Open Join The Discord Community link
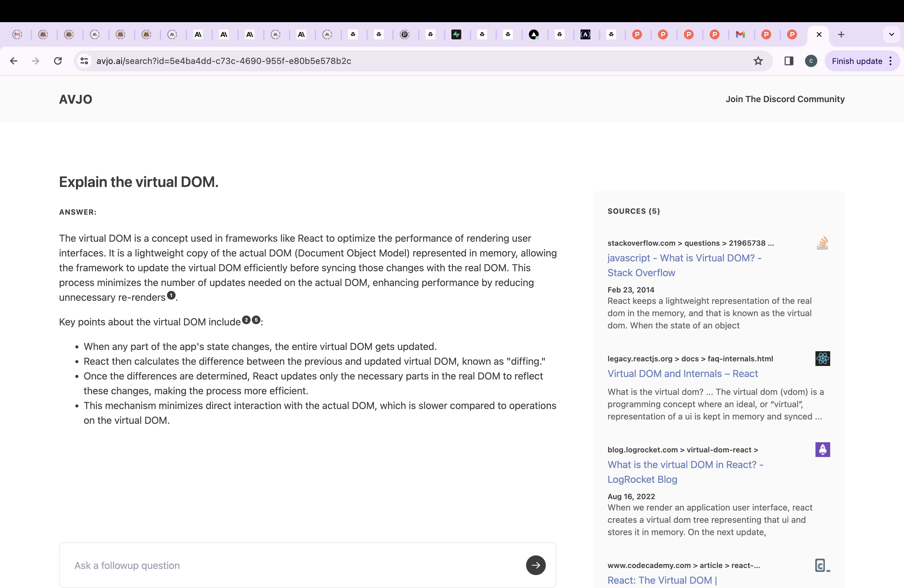The image size is (904, 588). point(785,99)
